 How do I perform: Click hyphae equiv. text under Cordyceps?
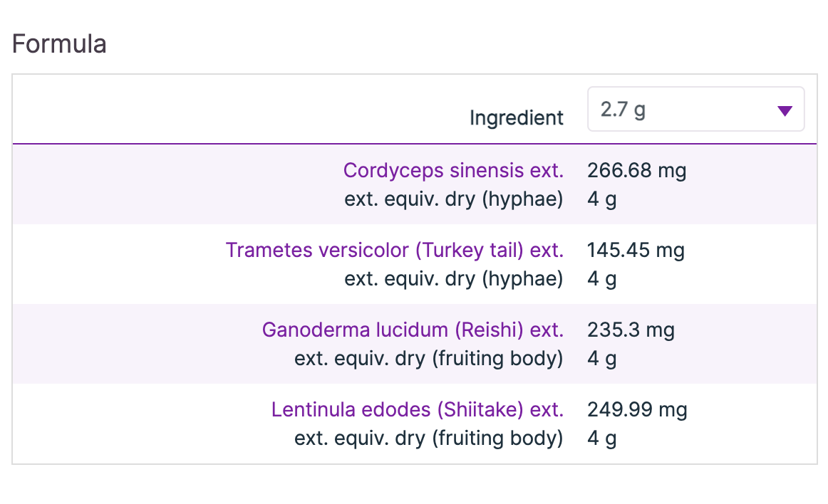(x=453, y=199)
